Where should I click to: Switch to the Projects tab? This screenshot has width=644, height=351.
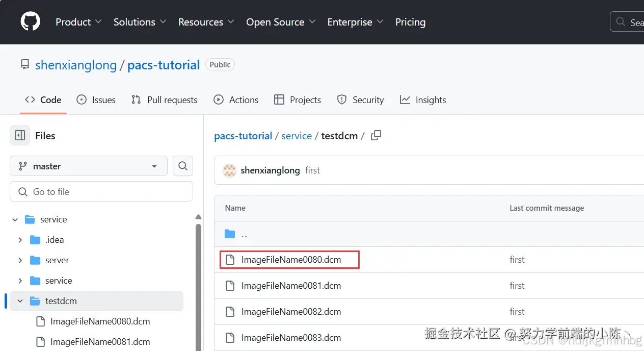click(298, 100)
